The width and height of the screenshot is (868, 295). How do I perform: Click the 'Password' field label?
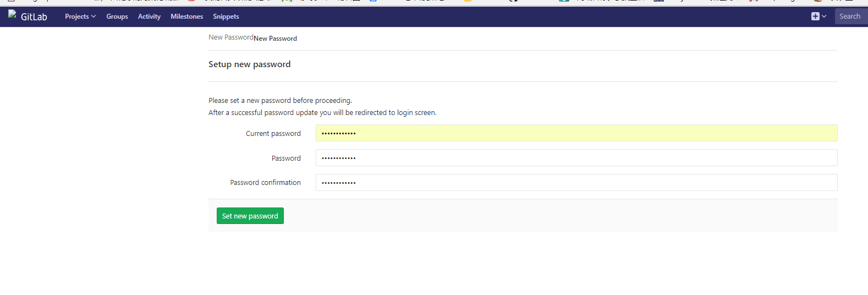tap(286, 159)
